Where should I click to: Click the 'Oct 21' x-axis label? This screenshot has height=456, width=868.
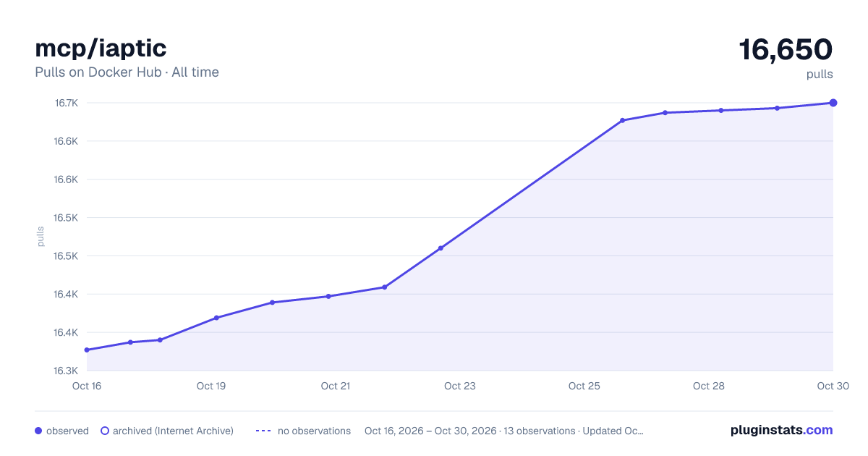(x=336, y=386)
